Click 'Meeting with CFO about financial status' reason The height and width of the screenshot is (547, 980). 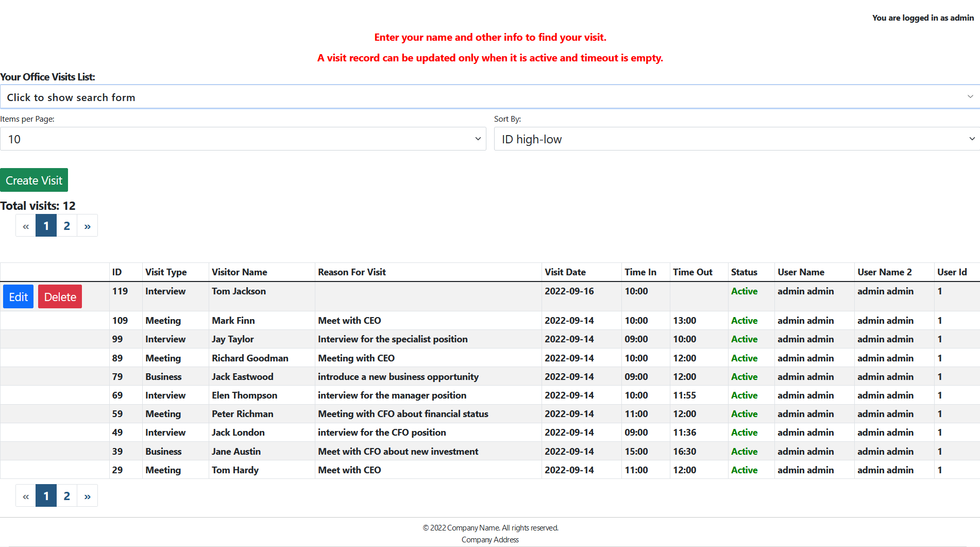[x=403, y=414]
